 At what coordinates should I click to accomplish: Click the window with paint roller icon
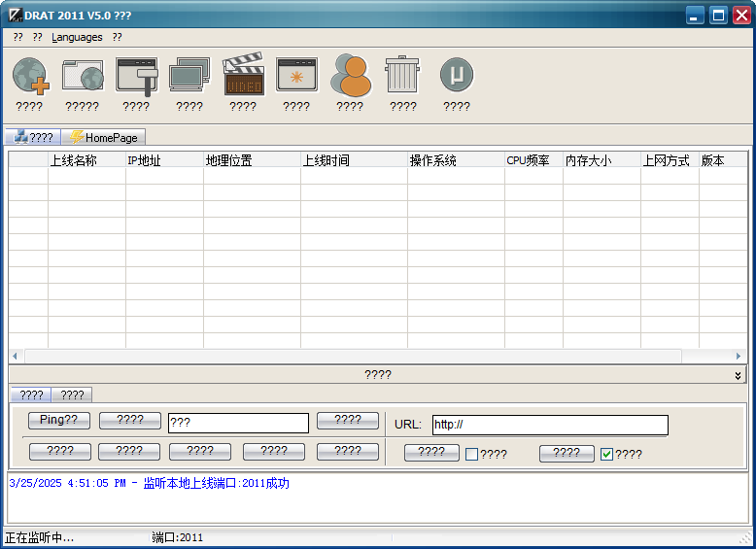coord(136,76)
